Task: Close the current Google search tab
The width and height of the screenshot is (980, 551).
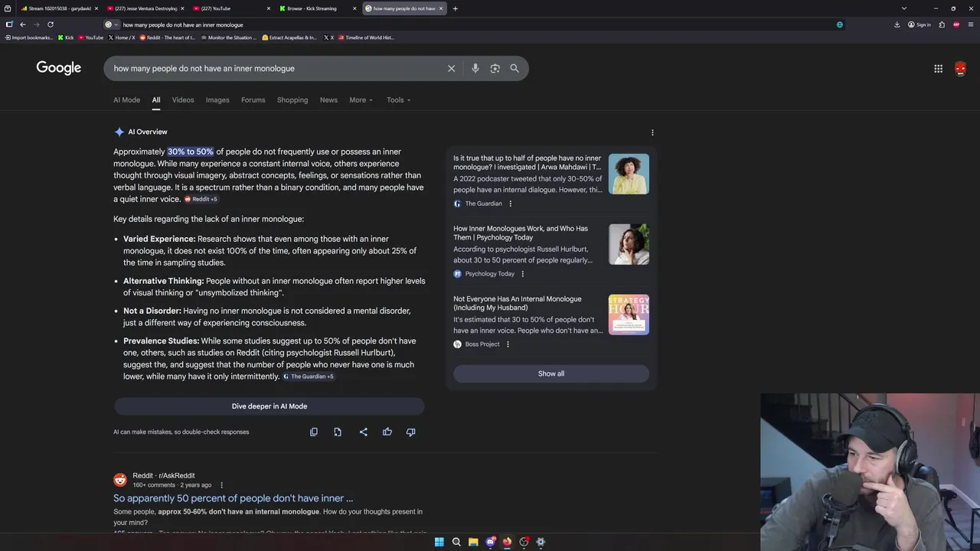Action: tap(442, 8)
